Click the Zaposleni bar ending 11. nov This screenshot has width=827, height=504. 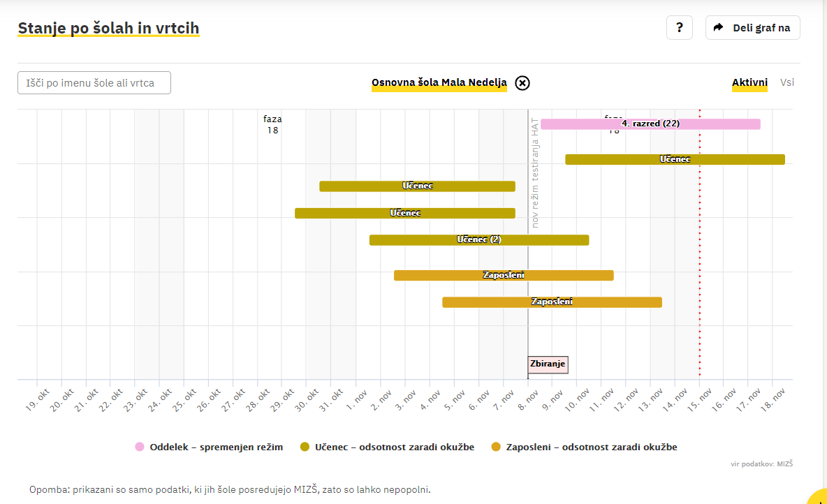[x=504, y=276]
